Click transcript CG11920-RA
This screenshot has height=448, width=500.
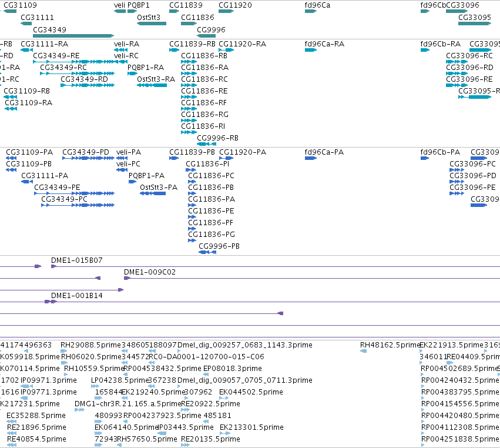coord(242,44)
